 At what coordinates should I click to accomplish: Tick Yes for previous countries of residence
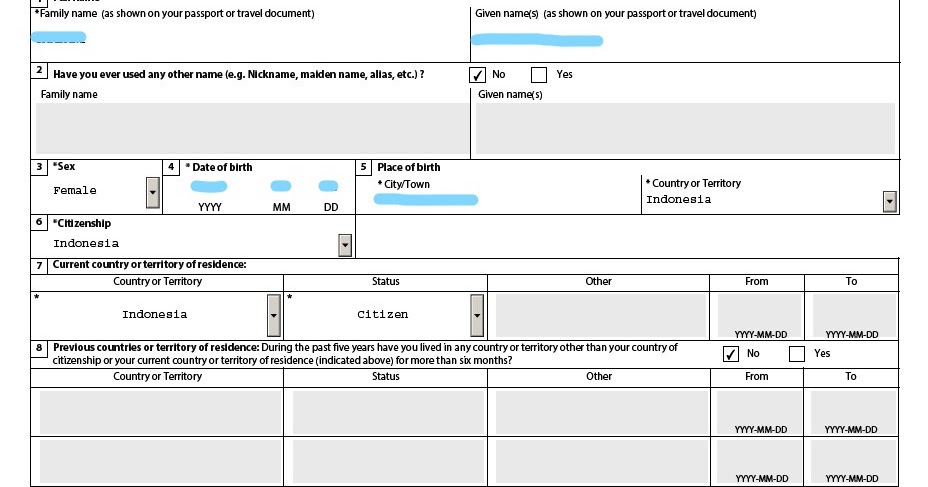click(x=797, y=354)
